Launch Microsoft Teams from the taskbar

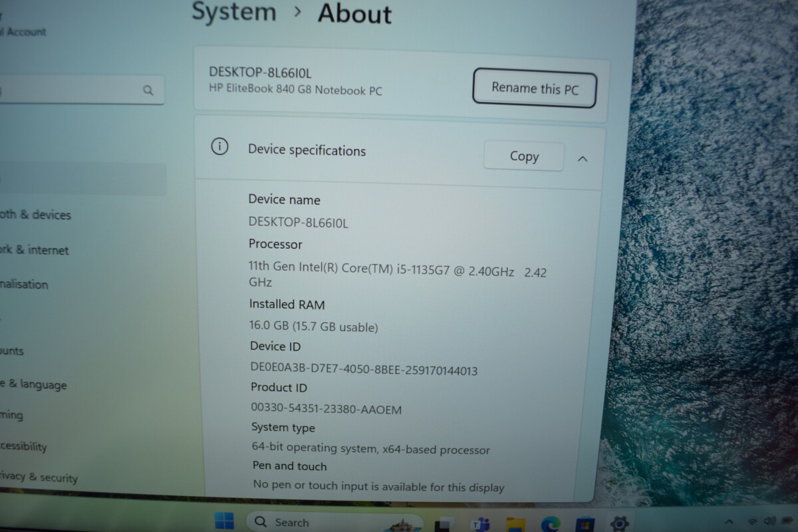tap(480, 524)
